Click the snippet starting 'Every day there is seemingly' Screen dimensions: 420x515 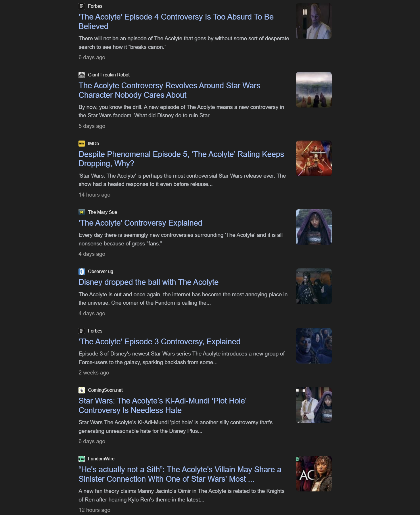coord(181,239)
